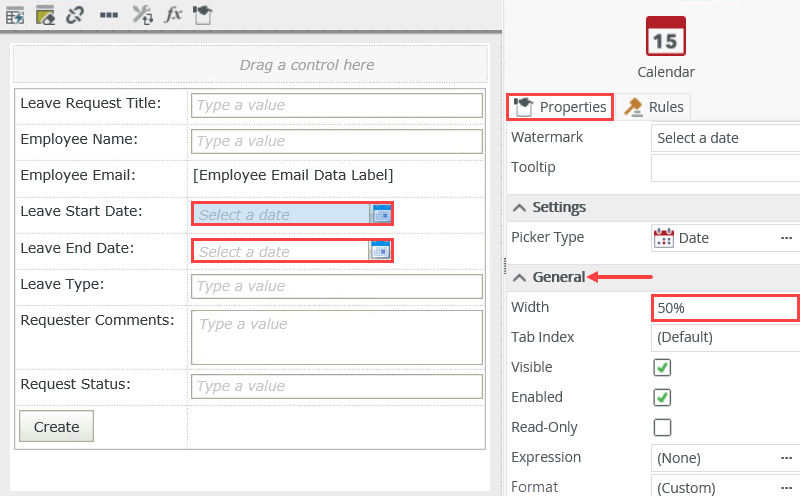Image resolution: width=800 pixels, height=496 pixels.
Task: Toggle the Enabled checkbox
Action: (x=662, y=398)
